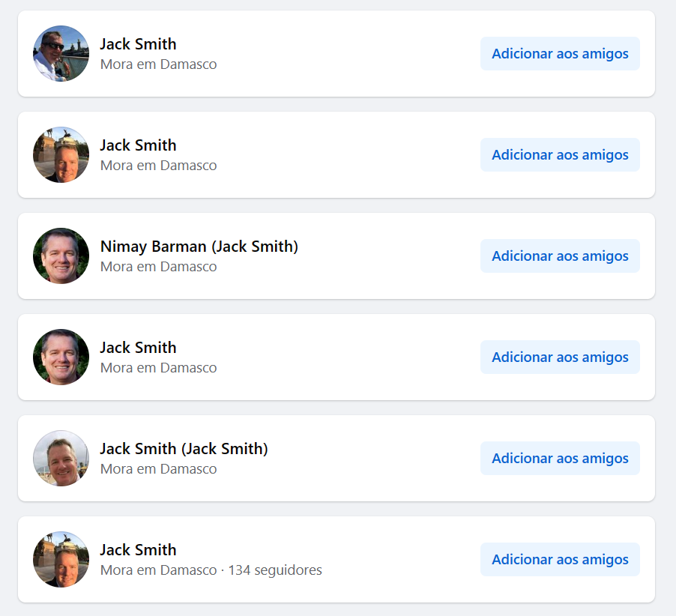Image resolution: width=676 pixels, height=616 pixels.
Task: Add Nimay Barman with Adicionar aos amigos
Action: pos(560,256)
